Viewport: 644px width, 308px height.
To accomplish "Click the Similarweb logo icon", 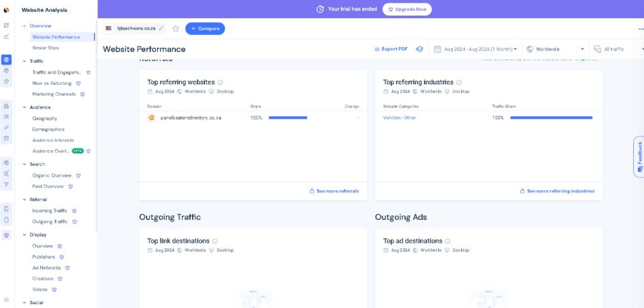I will coord(6,10).
